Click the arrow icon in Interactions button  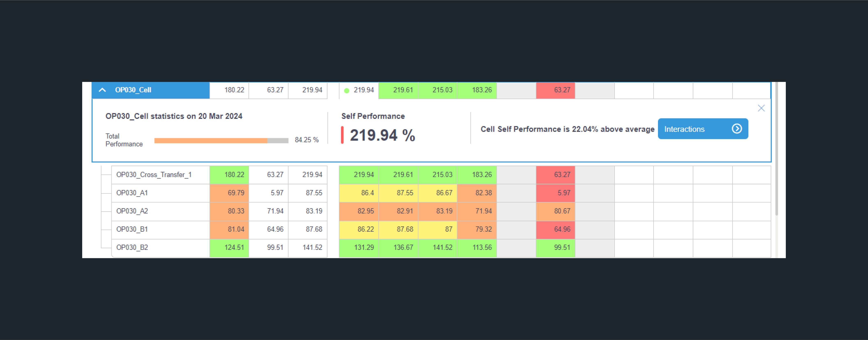(x=736, y=129)
